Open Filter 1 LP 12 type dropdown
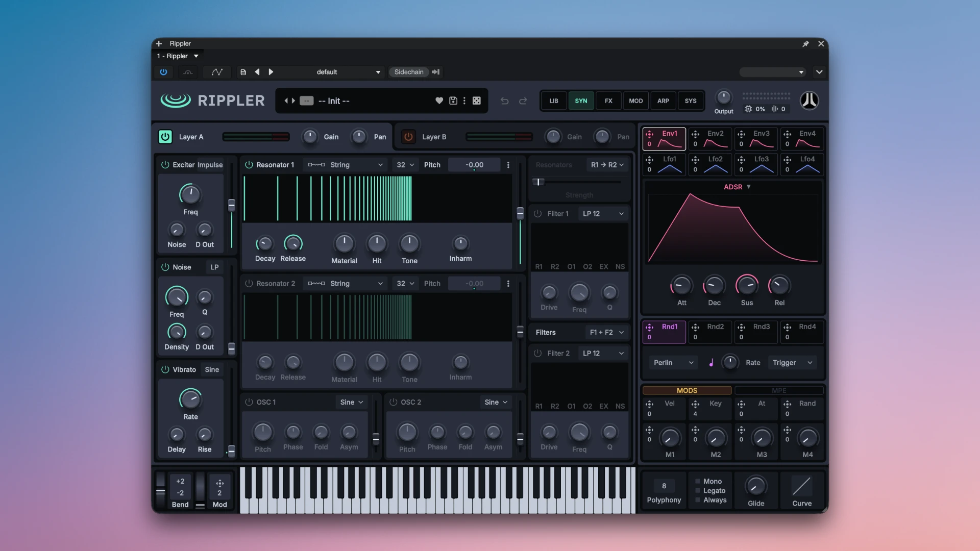The height and width of the screenshot is (551, 980). [603, 214]
